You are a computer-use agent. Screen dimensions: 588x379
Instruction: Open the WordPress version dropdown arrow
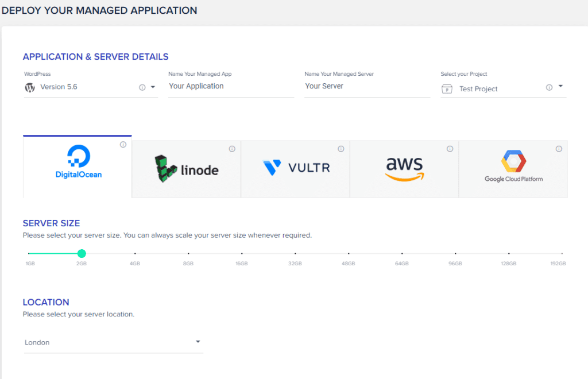click(153, 87)
